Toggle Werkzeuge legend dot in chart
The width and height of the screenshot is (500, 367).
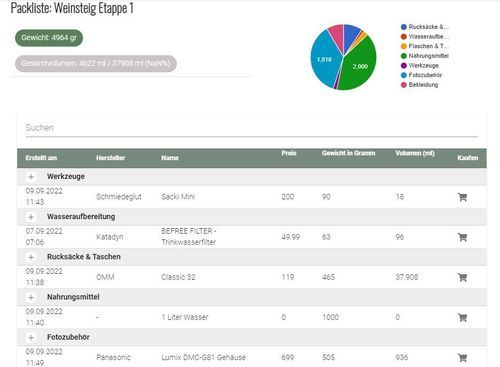[x=404, y=66]
